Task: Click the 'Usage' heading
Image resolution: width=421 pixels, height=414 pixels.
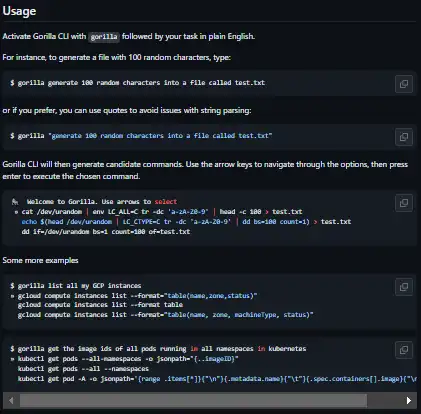Action: coord(19,11)
